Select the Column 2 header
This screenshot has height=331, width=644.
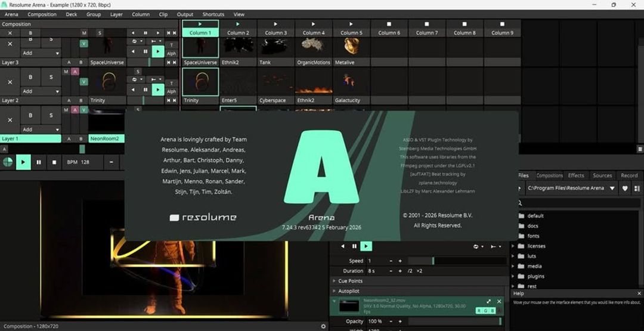(238, 33)
